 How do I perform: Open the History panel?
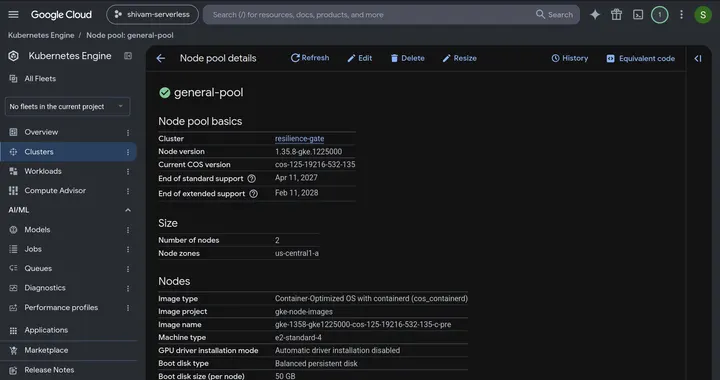tap(570, 58)
